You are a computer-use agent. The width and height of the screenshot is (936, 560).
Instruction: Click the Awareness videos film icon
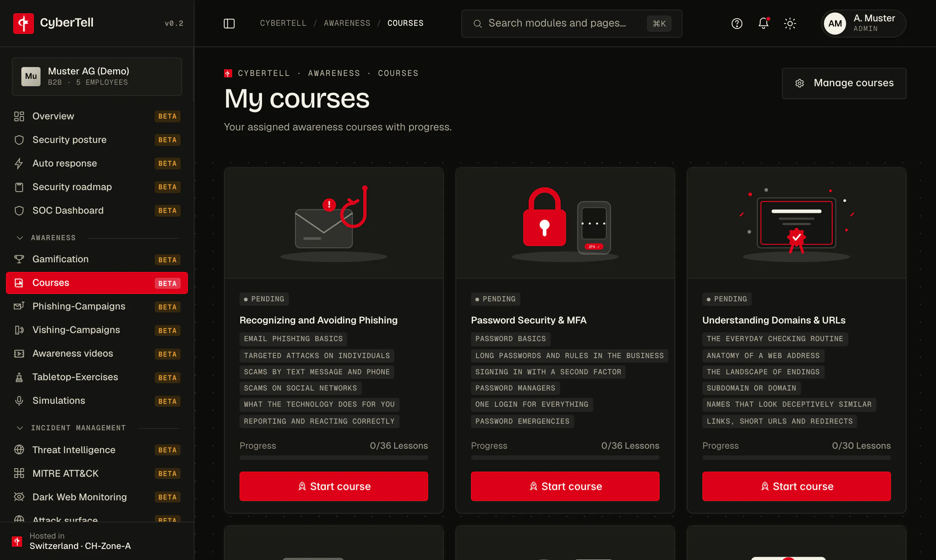19,354
